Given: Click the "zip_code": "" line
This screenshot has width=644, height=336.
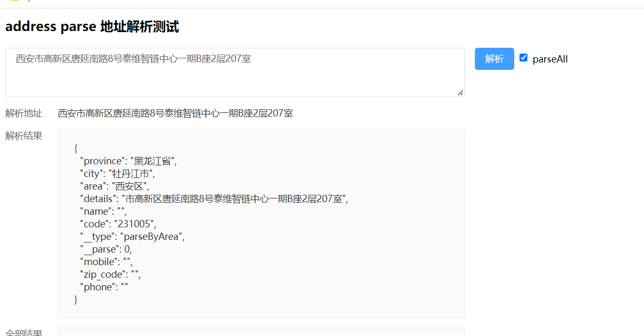Looking at the screenshot, I should coord(111,274).
